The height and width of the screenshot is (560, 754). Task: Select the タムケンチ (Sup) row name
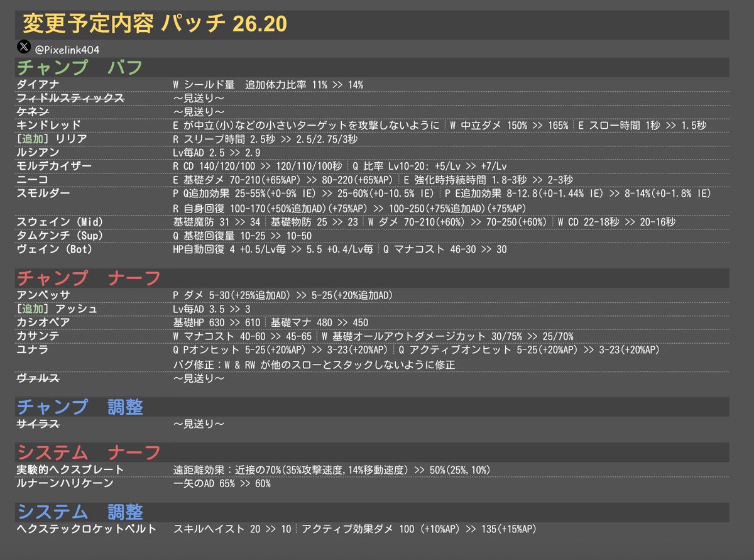pyautogui.click(x=60, y=236)
